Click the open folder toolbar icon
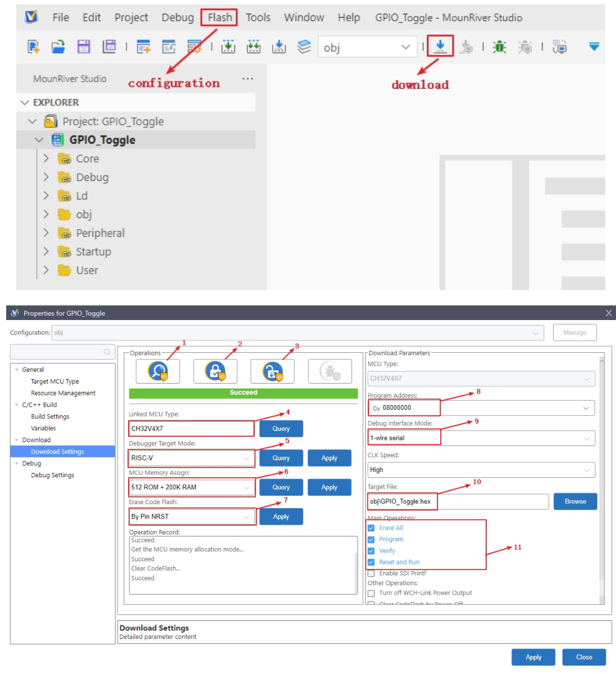616x674 pixels. coord(58,47)
